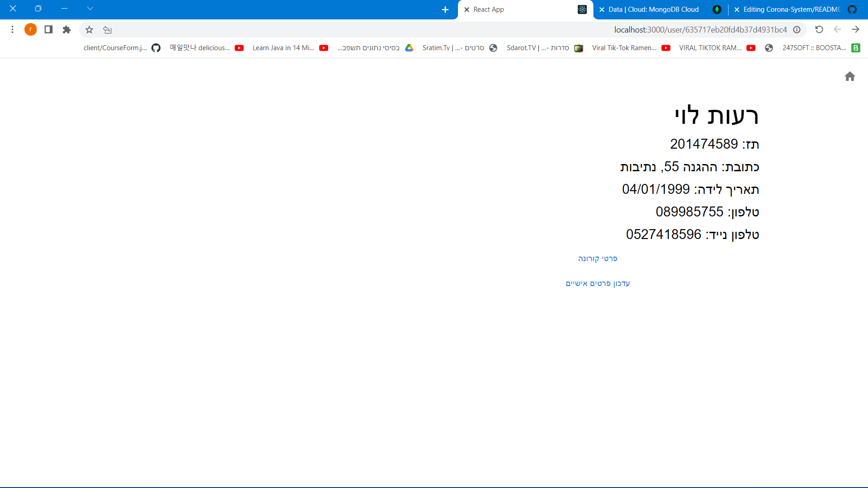
Task: Expand the tab search chevron
Action: tap(90, 9)
